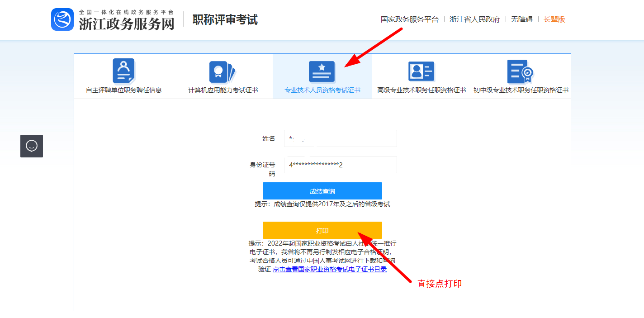Go to the 国家政务服务平台 link
The image size is (644, 318).
[x=409, y=19]
